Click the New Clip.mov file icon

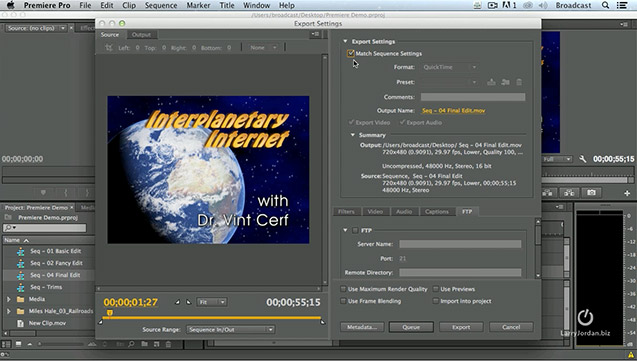click(x=20, y=323)
